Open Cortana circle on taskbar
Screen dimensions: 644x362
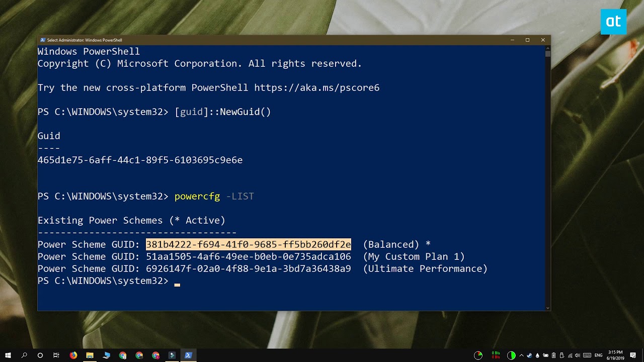point(40,355)
